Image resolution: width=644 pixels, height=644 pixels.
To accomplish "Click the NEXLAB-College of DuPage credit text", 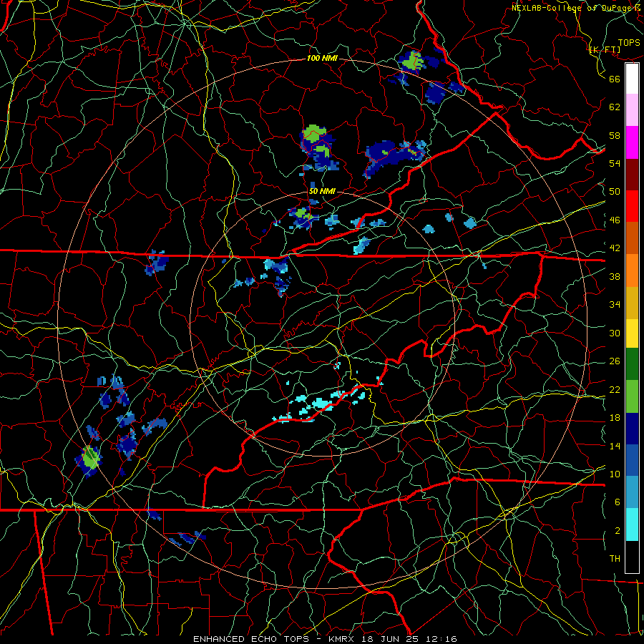I will coord(577,7).
